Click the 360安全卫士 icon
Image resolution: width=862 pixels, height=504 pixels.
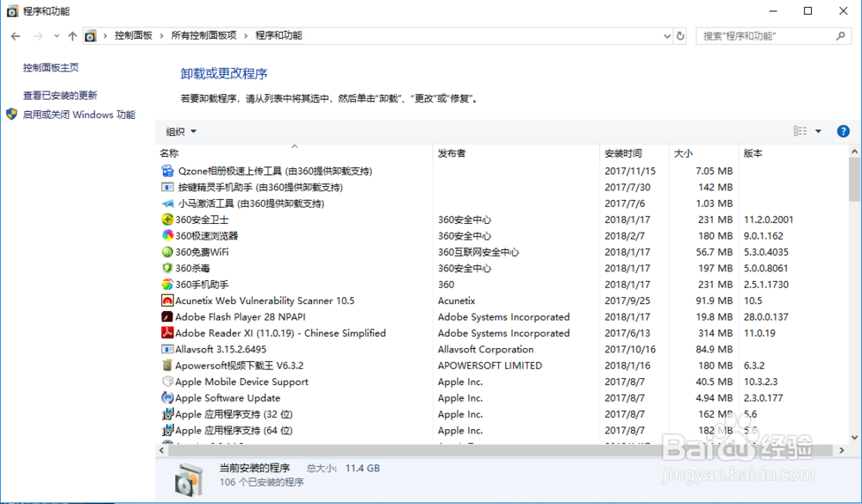tap(167, 220)
